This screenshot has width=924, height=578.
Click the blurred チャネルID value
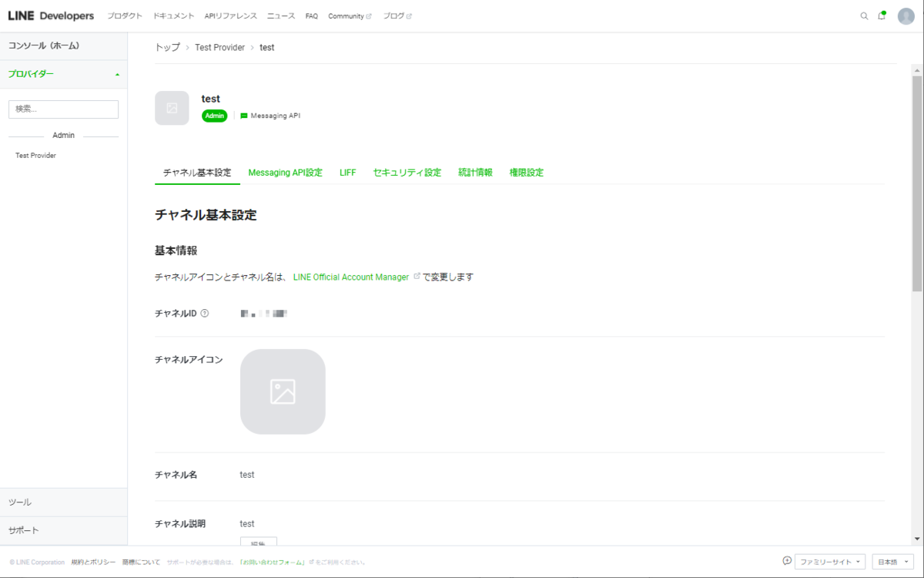coord(264,314)
